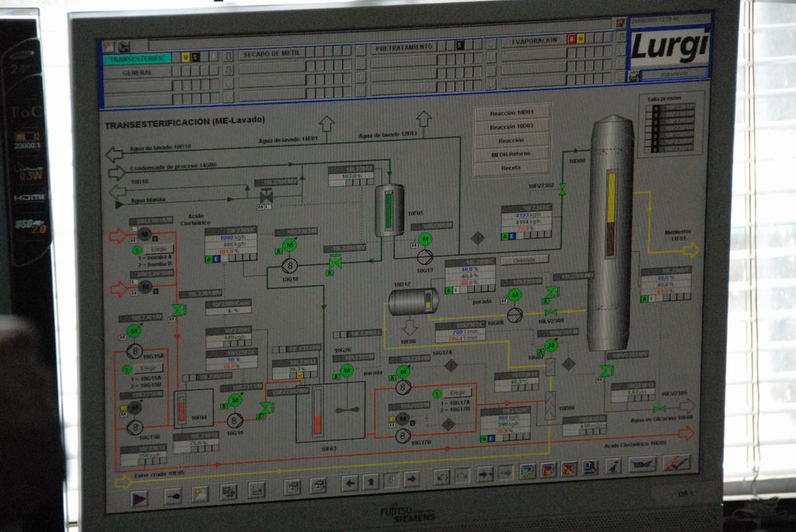Click red A indicator beside EVAPORACION
Image resolution: width=796 pixels, height=532 pixels.
tap(571, 39)
